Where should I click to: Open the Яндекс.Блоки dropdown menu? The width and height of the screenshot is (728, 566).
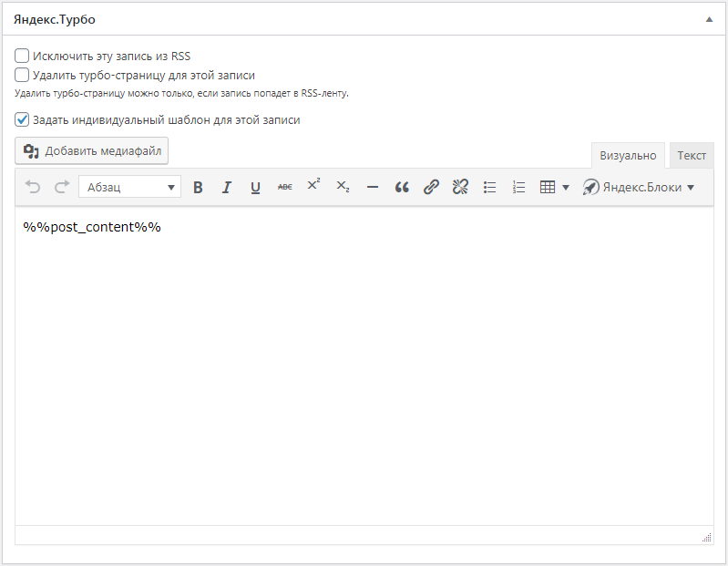coord(639,187)
